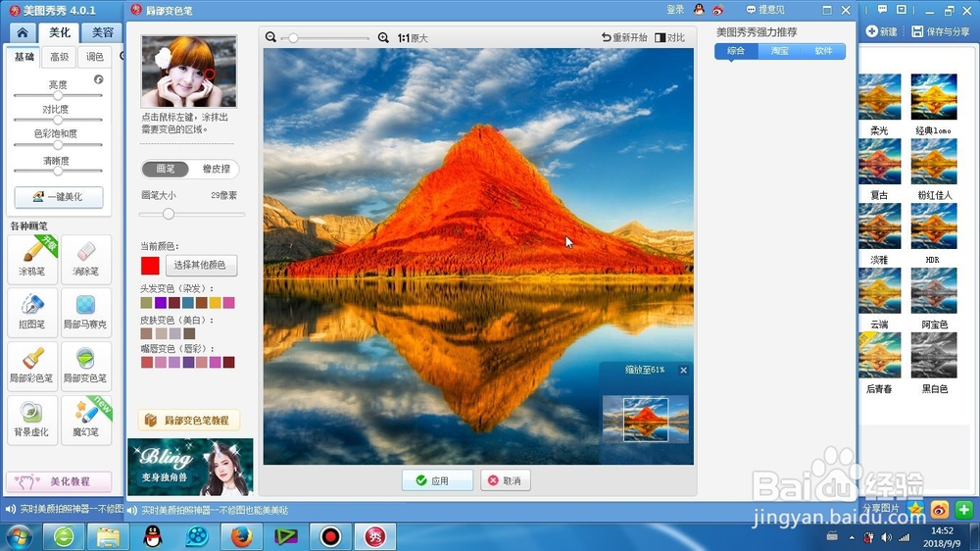Click the Bling 变身独角兽 ad banner

(x=191, y=468)
